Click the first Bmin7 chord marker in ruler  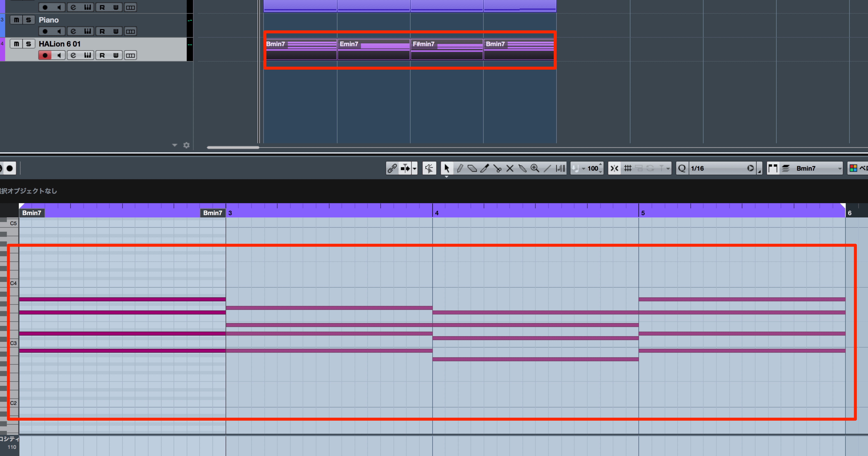32,213
